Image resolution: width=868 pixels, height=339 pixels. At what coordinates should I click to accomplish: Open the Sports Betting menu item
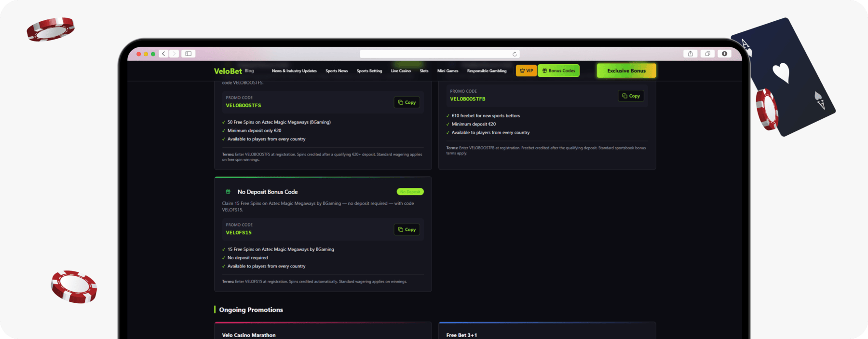coord(369,71)
